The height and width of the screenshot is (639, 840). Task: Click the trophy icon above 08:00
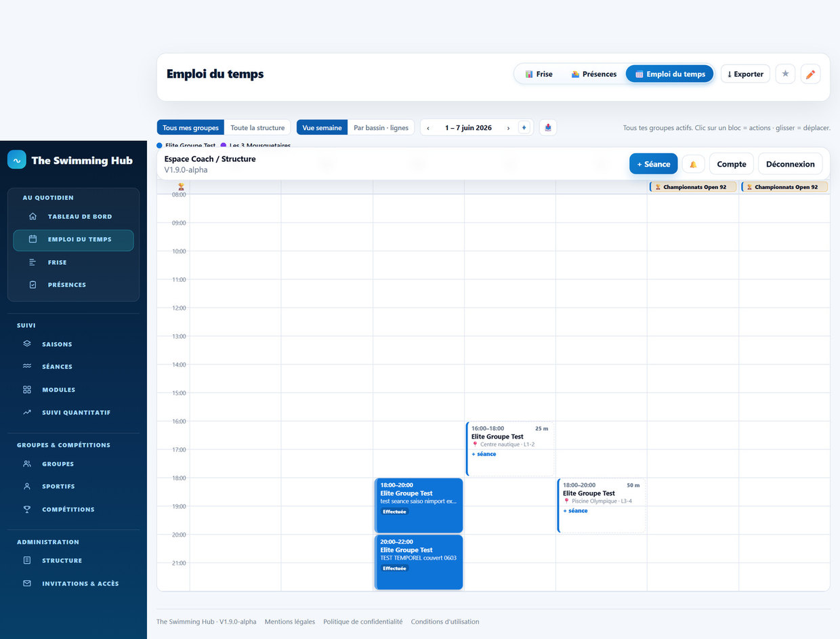pos(181,186)
